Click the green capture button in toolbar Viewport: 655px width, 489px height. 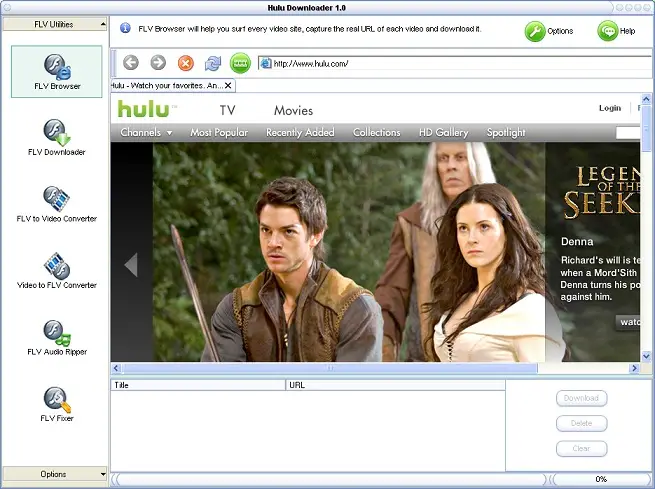click(240, 63)
